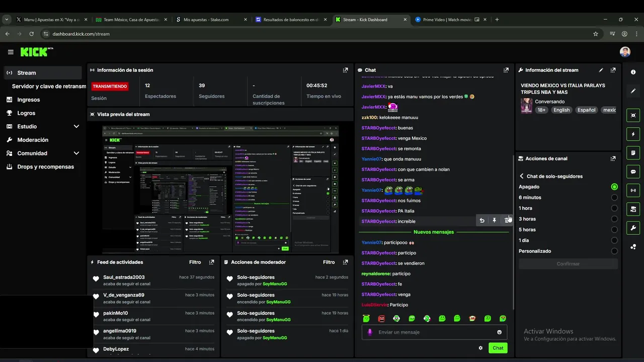Click the disabled Confirmar button

point(568,264)
